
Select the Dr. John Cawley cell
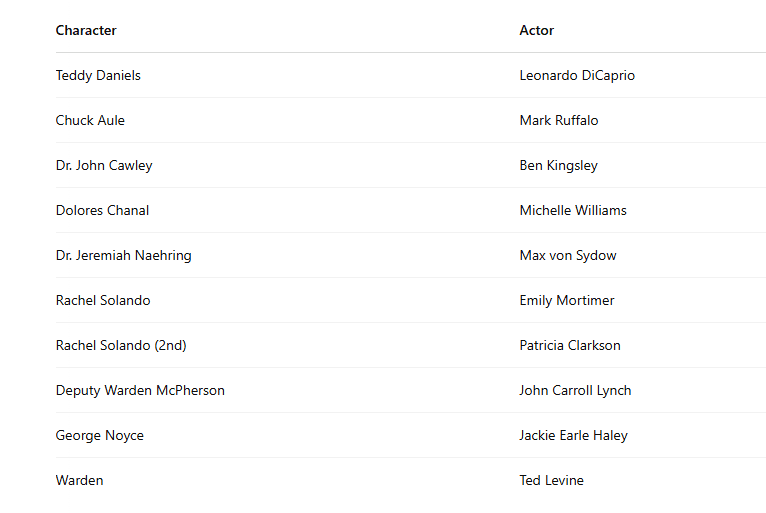click(104, 165)
